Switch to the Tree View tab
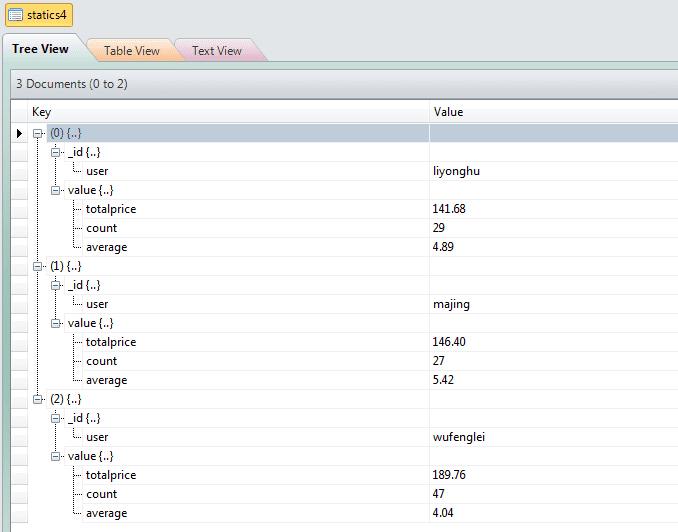Screen dimensions: 678x532 click(x=40, y=49)
